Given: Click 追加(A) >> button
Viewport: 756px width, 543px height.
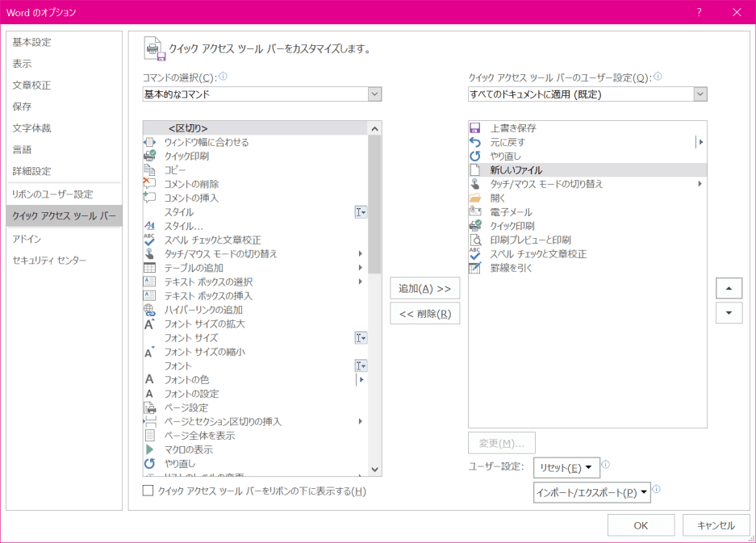Looking at the screenshot, I should 424,288.
